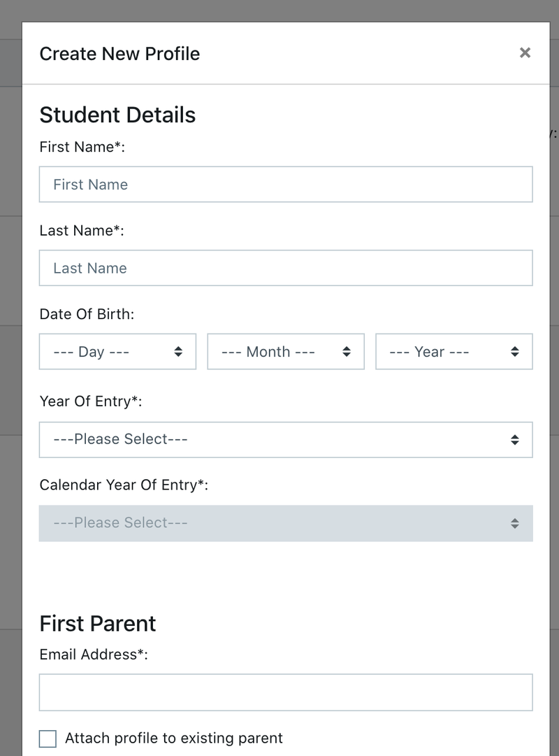
Task: Click the 'Email Address*:' label
Action: coord(94,655)
